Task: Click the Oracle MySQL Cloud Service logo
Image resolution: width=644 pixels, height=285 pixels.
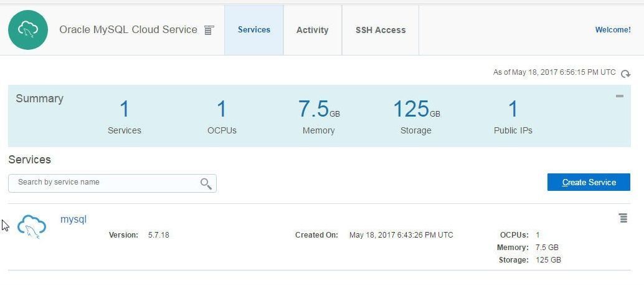Action: point(28,30)
